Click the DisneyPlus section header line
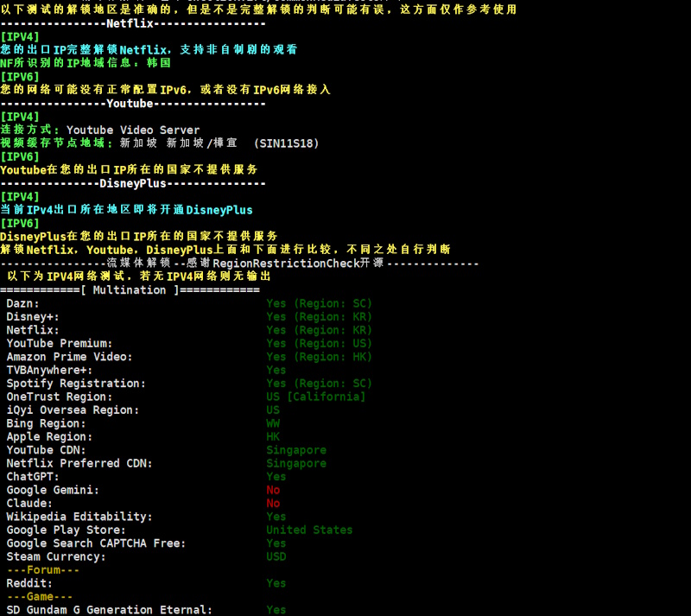 (x=132, y=183)
